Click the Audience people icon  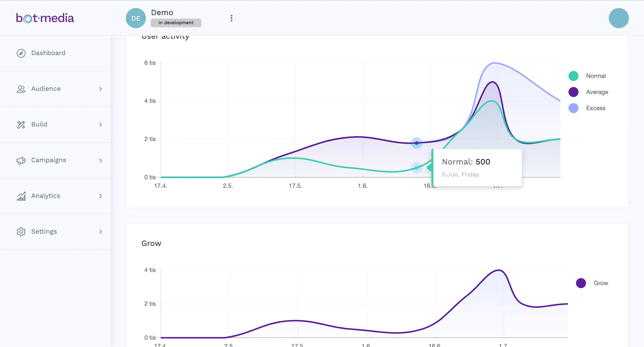click(21, 89)
